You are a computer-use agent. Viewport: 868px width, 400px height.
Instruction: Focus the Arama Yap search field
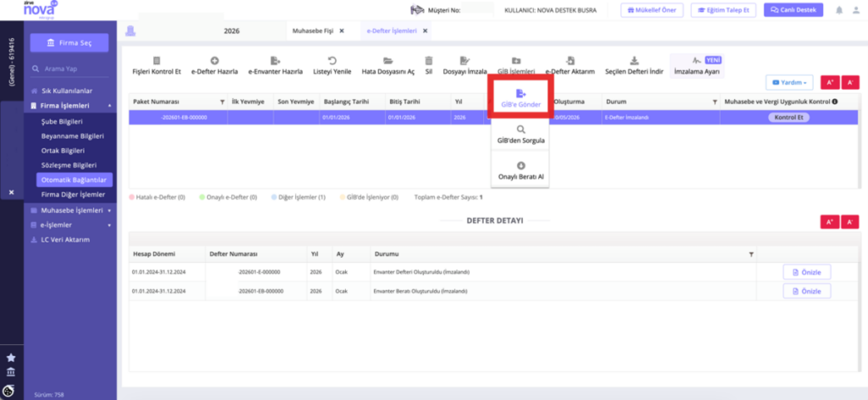click(x=70, y=69)
